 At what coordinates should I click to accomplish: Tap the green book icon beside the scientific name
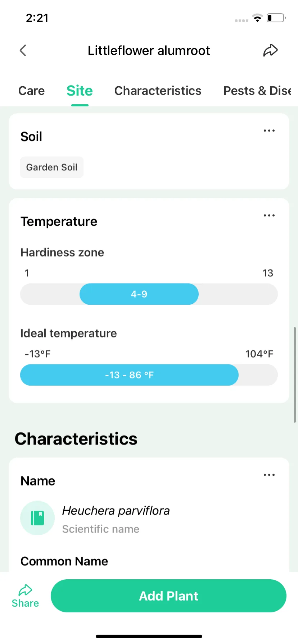[x=37, y=518]
